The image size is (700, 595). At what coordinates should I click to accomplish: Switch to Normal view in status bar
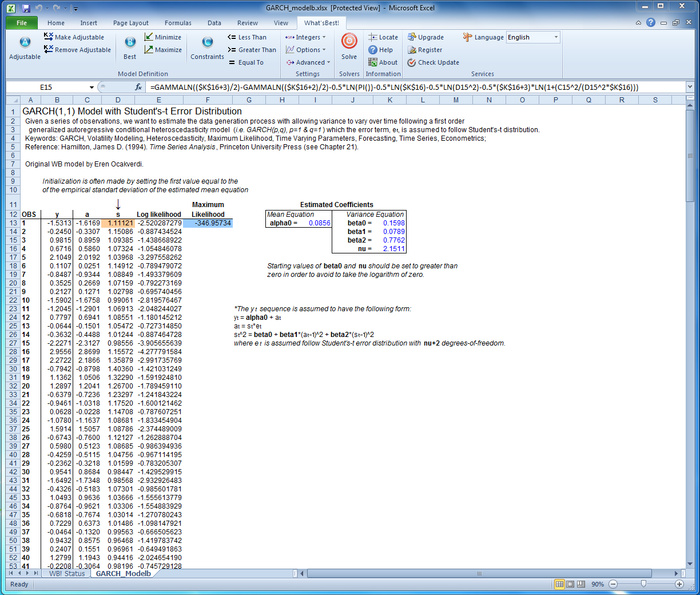pyautogui.click(x=559, y=584)
